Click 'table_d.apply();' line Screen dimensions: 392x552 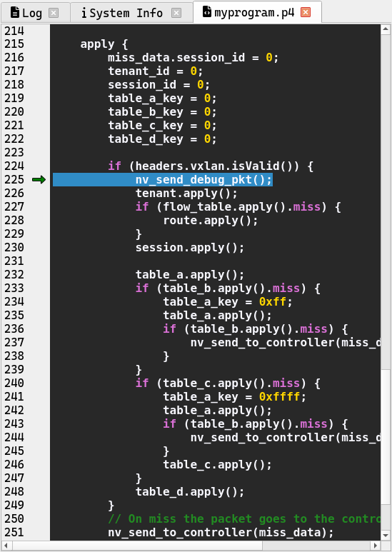click(190, 492)
